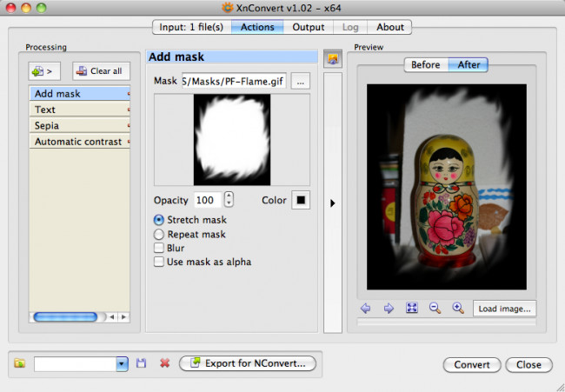Image resolution: width=565 pixels, height=392 pixels.
Task: Select the Repeat mask option
Action: 159,235
